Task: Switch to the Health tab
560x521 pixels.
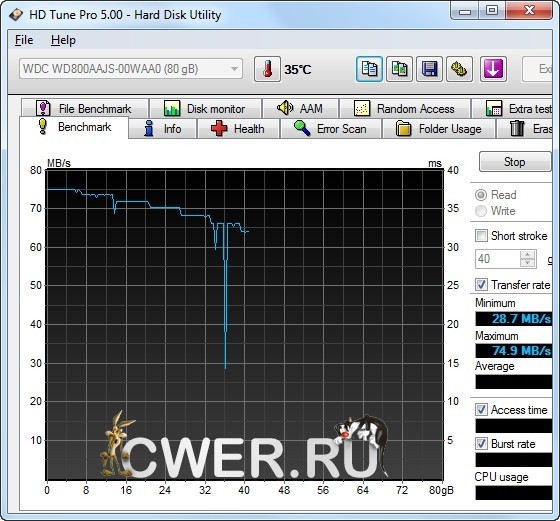Action: (238, 129)
